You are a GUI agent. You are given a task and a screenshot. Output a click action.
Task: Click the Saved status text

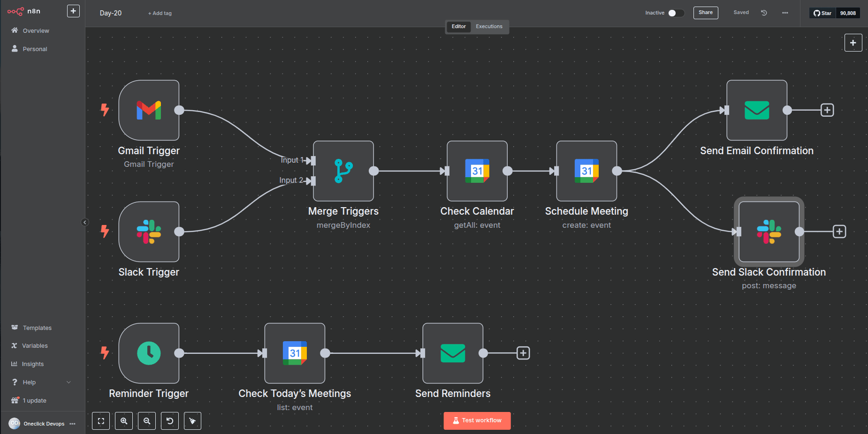pos(741,13)
